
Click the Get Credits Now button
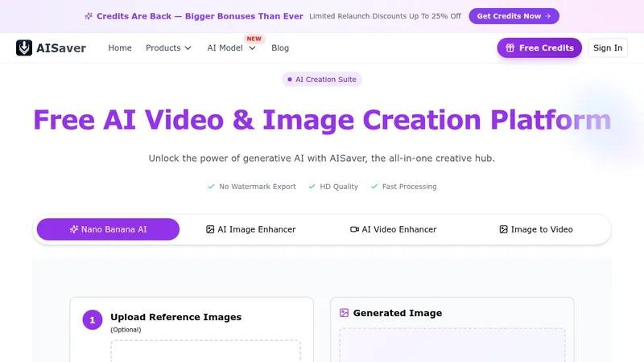[x=514, y=16]
